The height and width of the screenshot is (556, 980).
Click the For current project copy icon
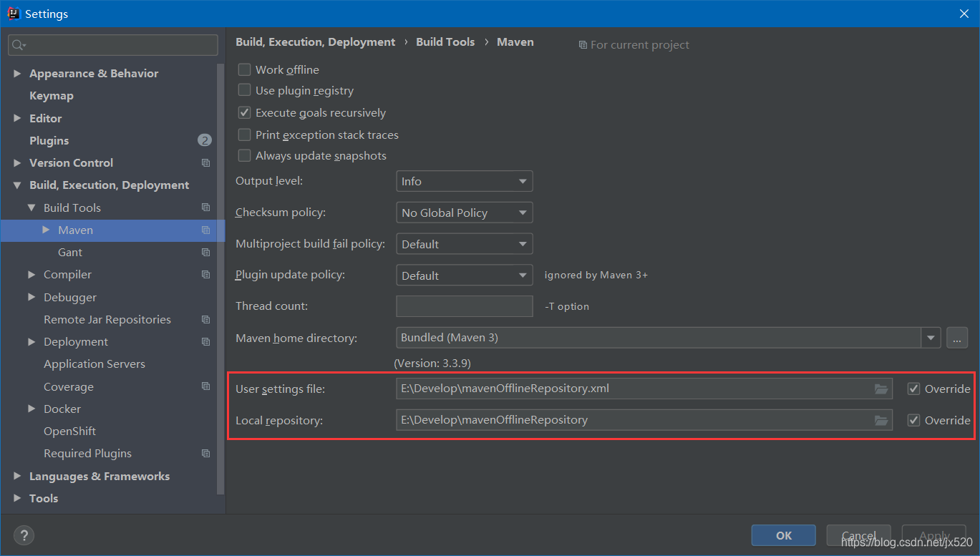pyautogui.click(x=583, y=45)
